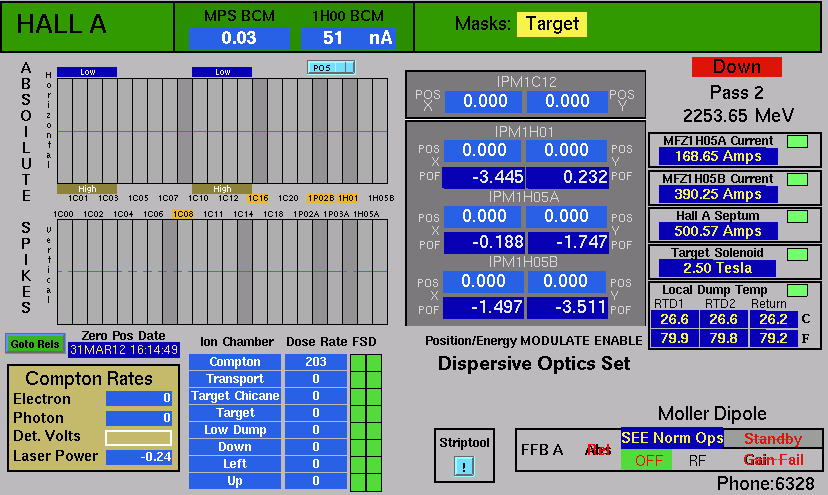
Task: Click IPM1H05B POF Y value -3.511
Action: click(568, 308)
